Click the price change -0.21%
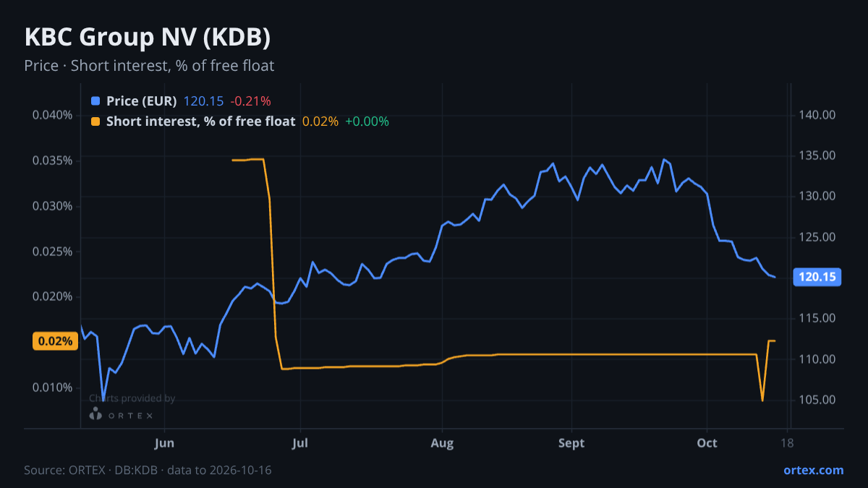868x488 pixels. (250, 101)
